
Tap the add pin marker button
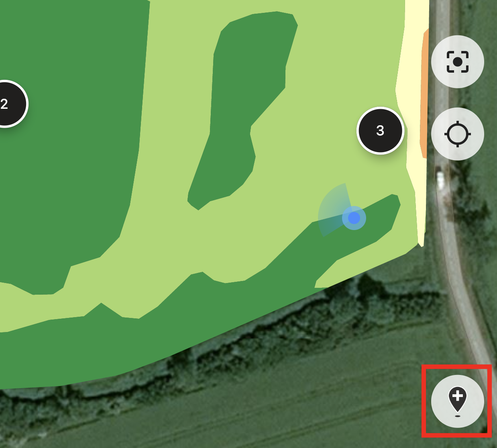[457, 401]
